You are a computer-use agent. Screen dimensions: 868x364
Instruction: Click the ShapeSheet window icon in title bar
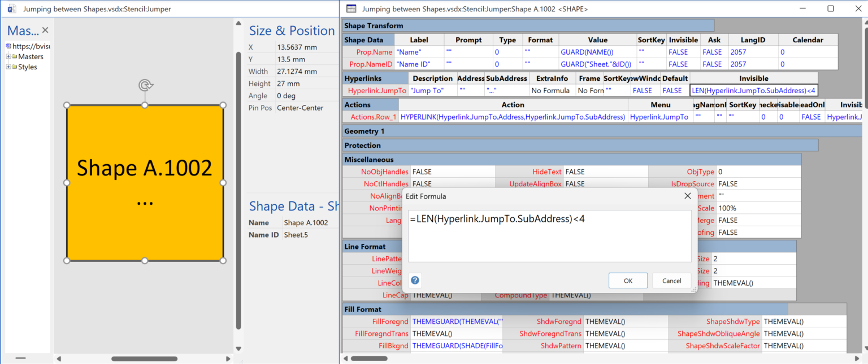click(351, 8)
